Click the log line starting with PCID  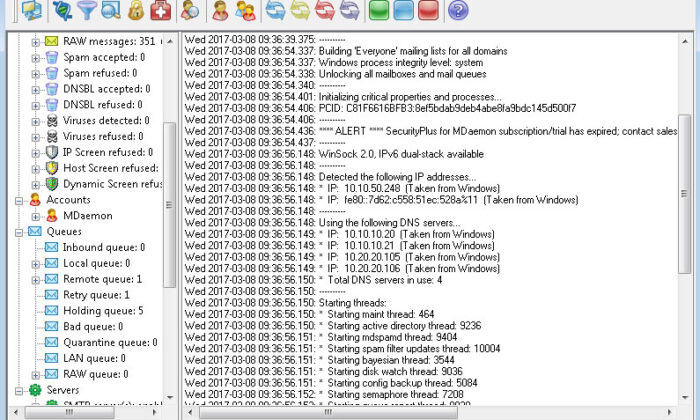pos(380,108)
